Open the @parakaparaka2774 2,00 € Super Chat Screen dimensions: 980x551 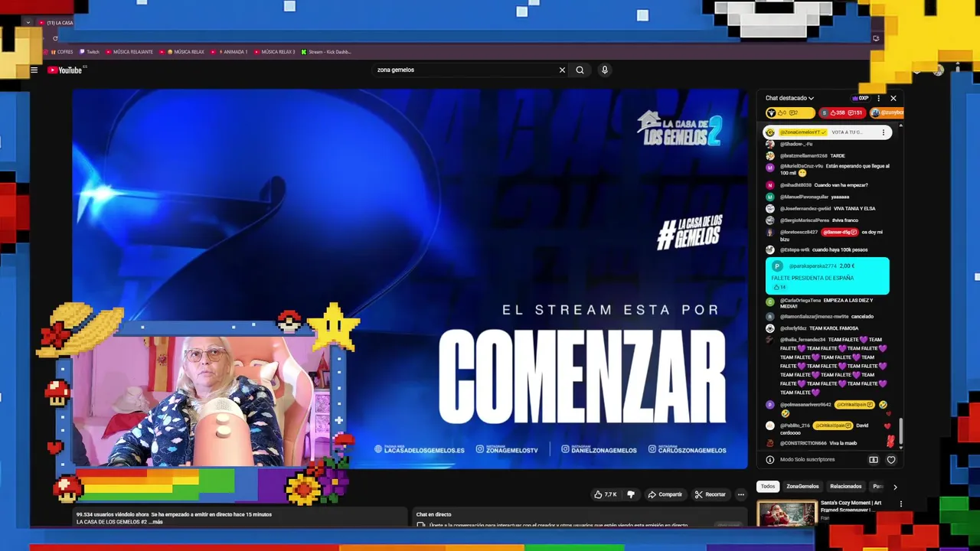click(x=827, y=275)
